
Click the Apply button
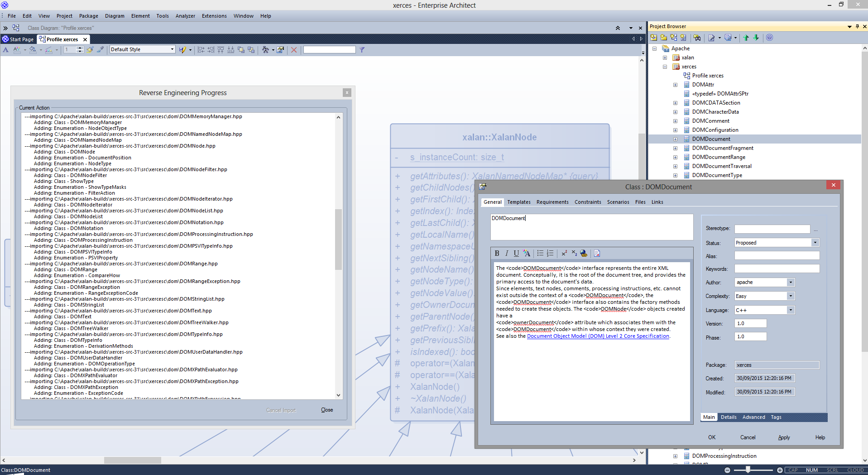click(x=784, y=437)
